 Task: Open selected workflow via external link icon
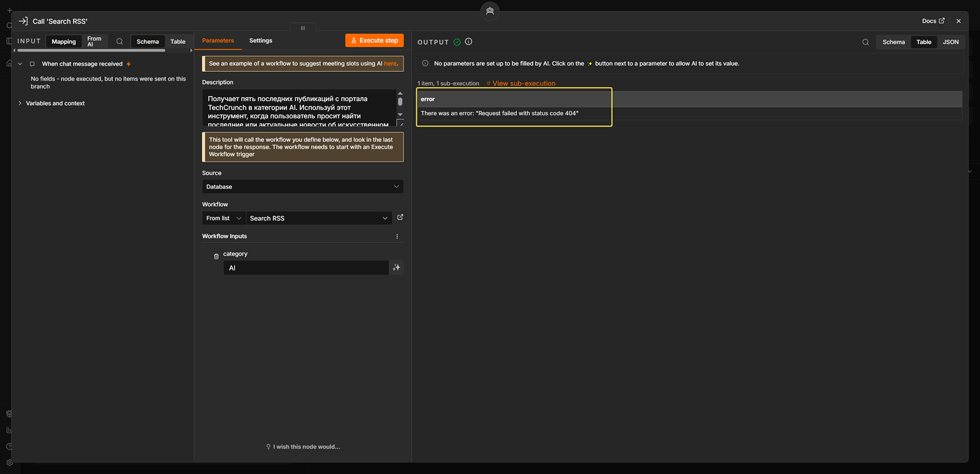[x=400, y=218]
